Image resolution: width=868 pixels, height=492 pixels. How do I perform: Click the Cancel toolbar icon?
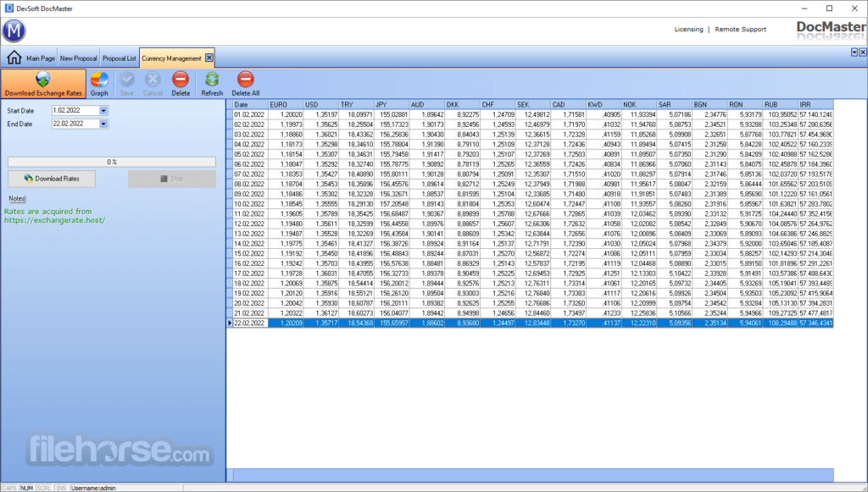[x=153, y=84]
